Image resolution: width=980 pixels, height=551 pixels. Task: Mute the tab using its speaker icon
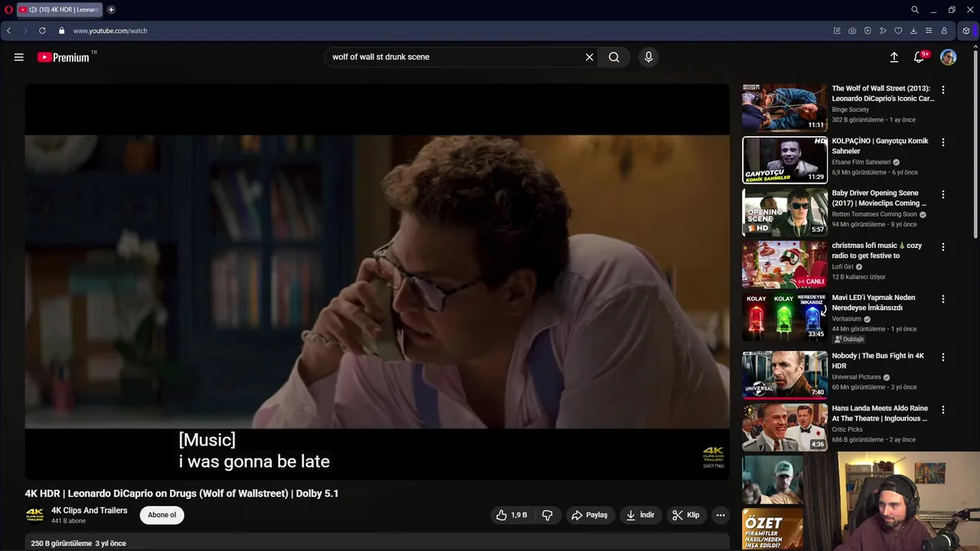click(x=33, y=10)
